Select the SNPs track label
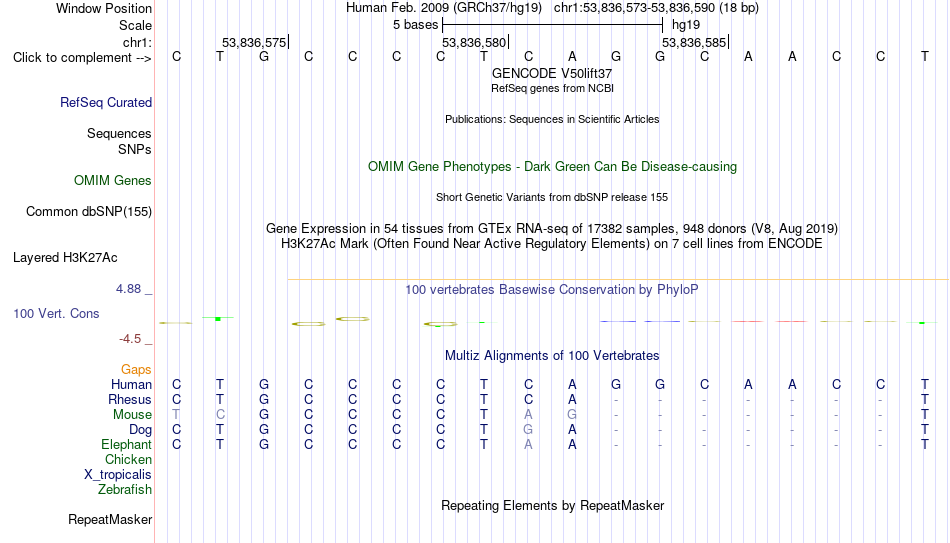 click(135, 149)
